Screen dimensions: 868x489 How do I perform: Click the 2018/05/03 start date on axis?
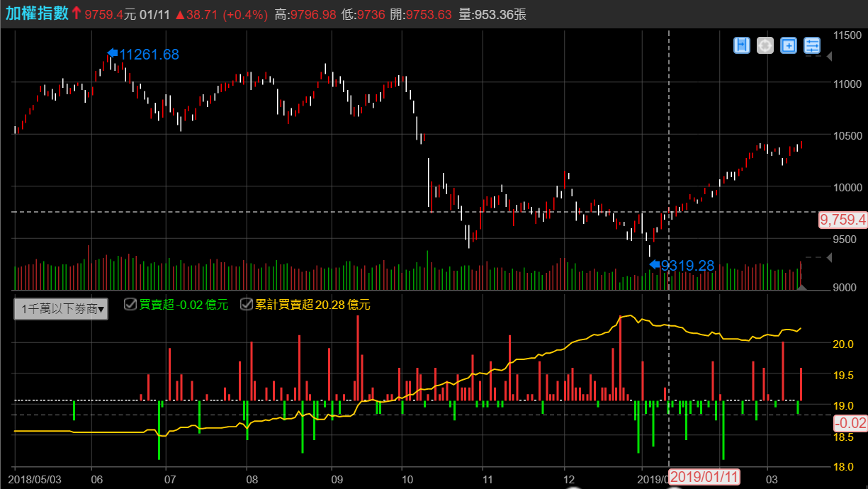tap(37, 479)
